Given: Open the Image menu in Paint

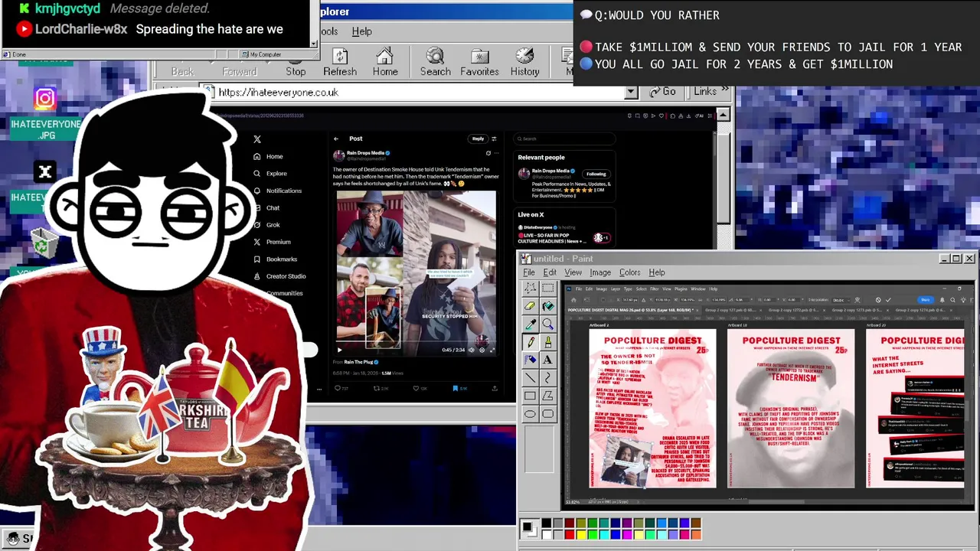Looking at the screenshot, I should pos(600,272).
